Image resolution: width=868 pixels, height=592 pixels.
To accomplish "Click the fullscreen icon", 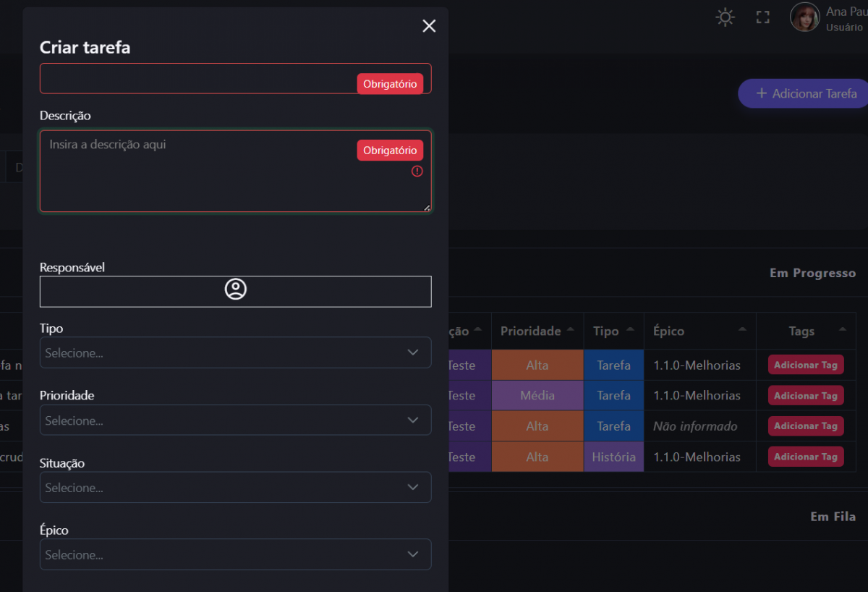I will click(x=762, y=17).
